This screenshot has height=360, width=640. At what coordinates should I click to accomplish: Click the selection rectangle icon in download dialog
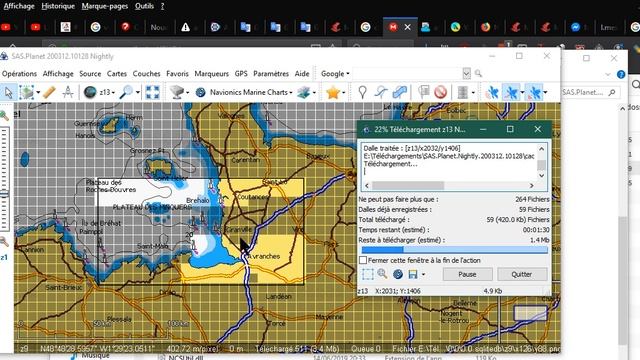(x=367, y=274)
